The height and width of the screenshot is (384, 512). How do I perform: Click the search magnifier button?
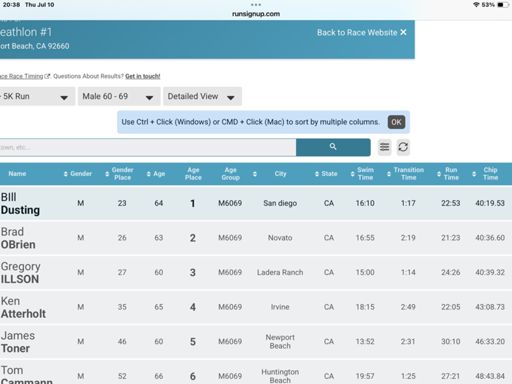(333, 147)
